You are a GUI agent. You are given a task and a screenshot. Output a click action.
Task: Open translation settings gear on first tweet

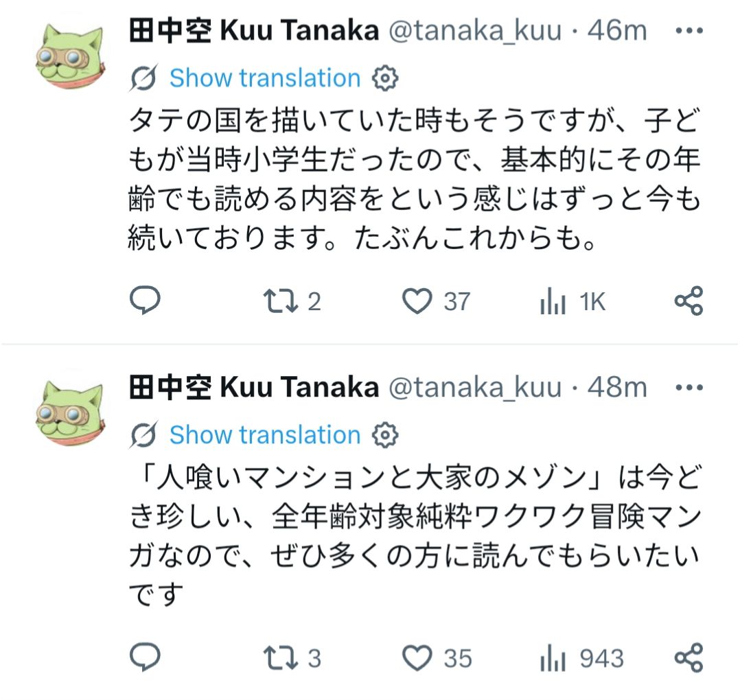pyautogui.click(x=385, y=78)
